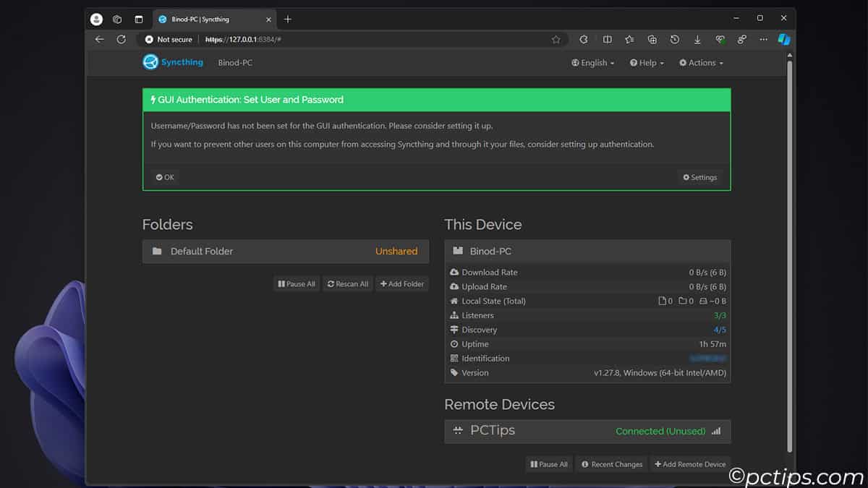Click the Syncthing logo in the page header
Image resolution: width=868 pixels, height=488 pixels.
(x=150, y=62)
